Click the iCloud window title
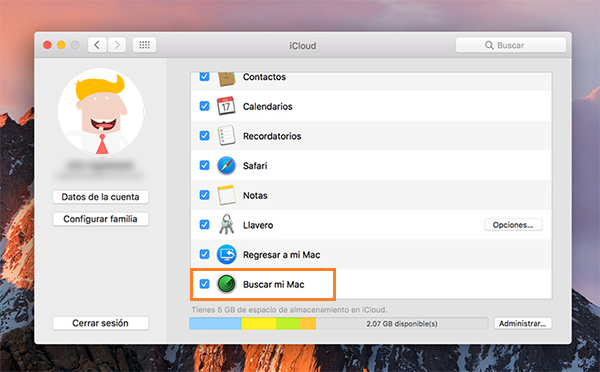Viewport: 600px width, 372px height. coord(302,46)
